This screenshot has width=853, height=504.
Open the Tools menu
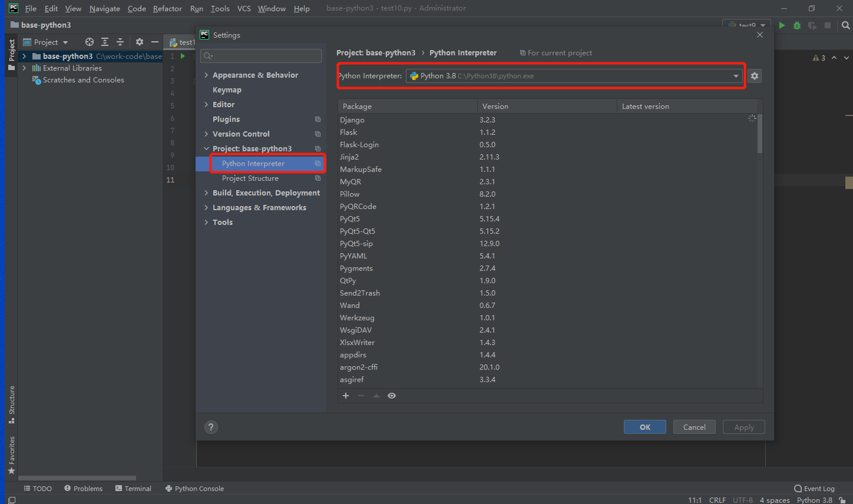tap(220, 8)
